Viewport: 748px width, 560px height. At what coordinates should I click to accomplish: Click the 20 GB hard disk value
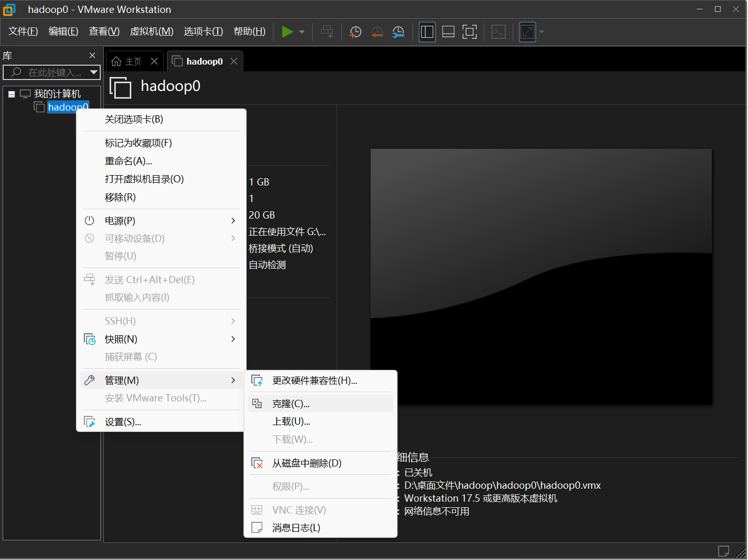(262, 215)
